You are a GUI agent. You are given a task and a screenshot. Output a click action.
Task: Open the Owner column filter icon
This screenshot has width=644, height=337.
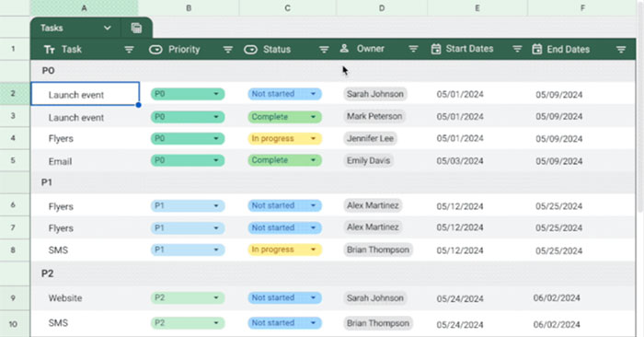tap(413, 49)
